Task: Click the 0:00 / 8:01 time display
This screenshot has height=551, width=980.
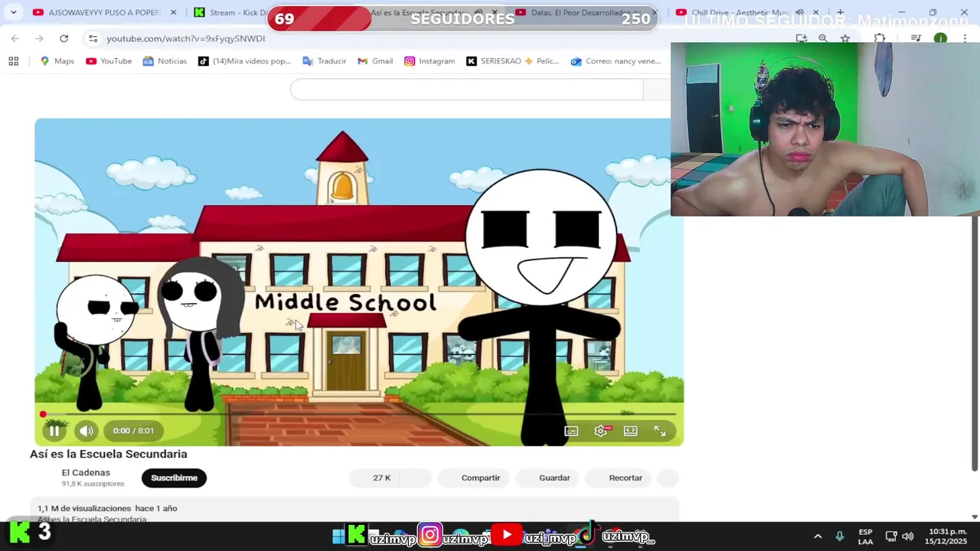Action: (133, 431)
